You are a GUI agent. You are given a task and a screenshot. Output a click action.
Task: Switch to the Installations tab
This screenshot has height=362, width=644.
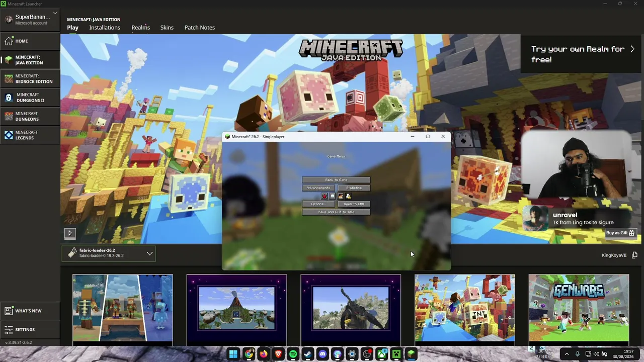click(105, 28)
